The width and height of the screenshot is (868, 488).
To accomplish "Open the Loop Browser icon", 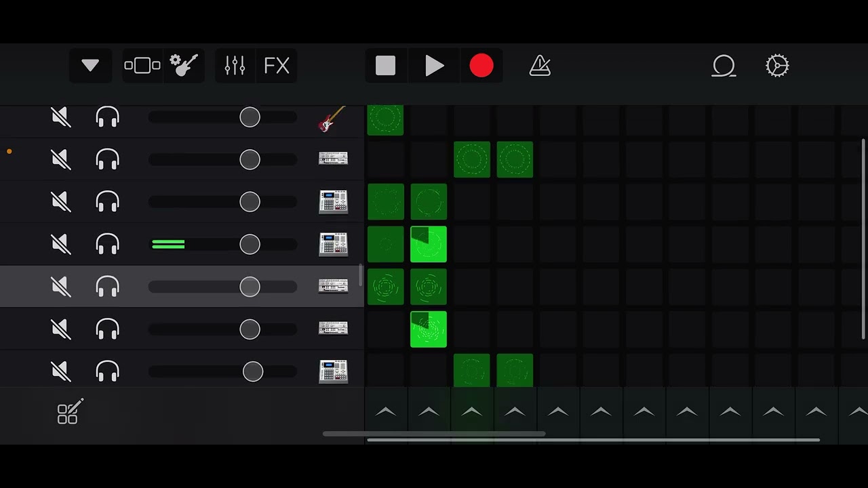I will click(x=724, y=66).
